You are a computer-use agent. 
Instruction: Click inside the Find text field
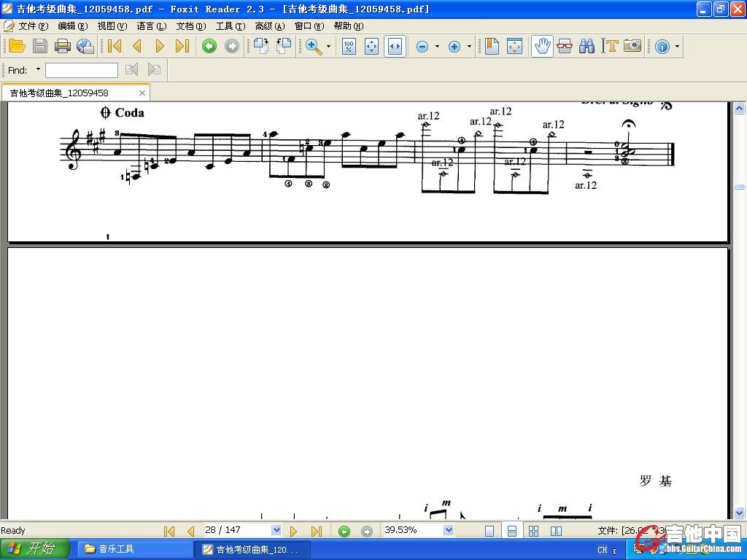[82, 71]
